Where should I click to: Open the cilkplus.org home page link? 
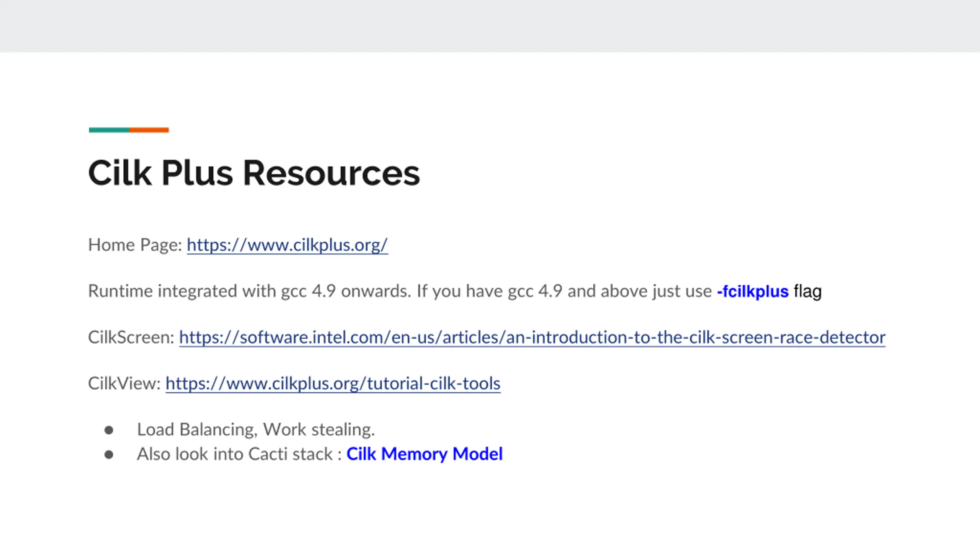(287, 245)
